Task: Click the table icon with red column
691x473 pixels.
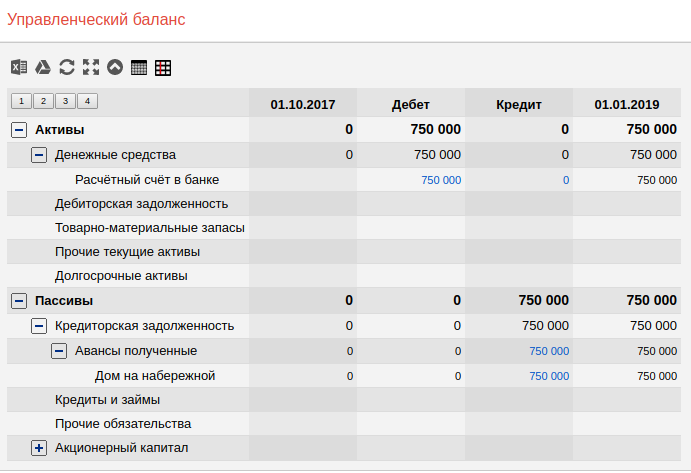Action: (163, 67)
